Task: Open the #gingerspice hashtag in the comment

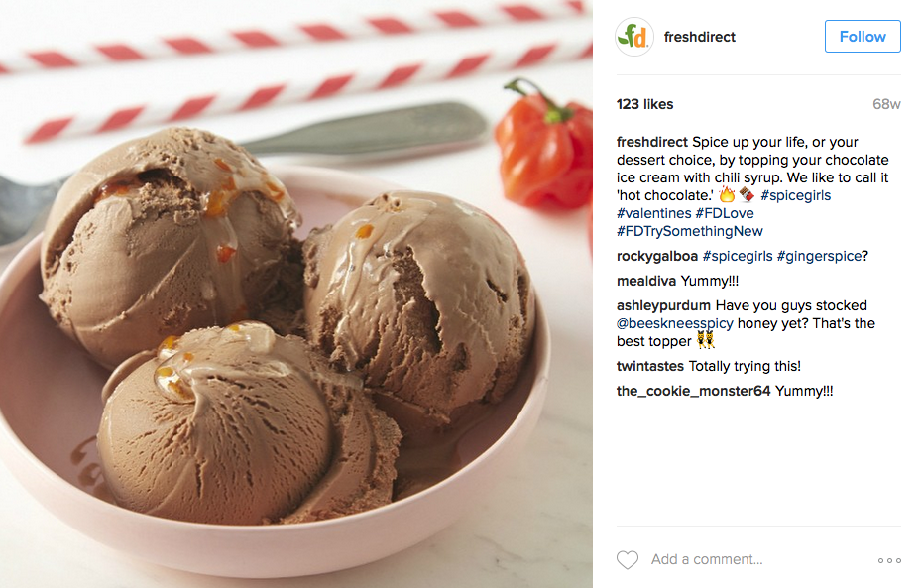Action: 819,256
